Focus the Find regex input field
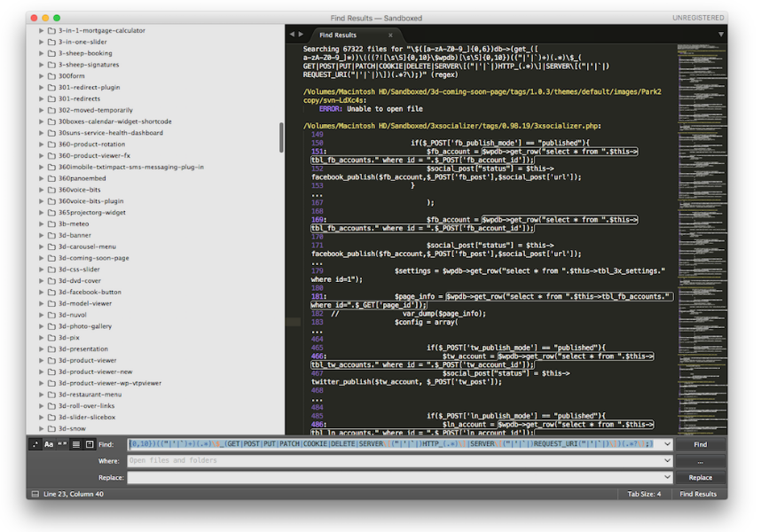The height and width of the screenshot is (532, 769). [x=395, y=444]
